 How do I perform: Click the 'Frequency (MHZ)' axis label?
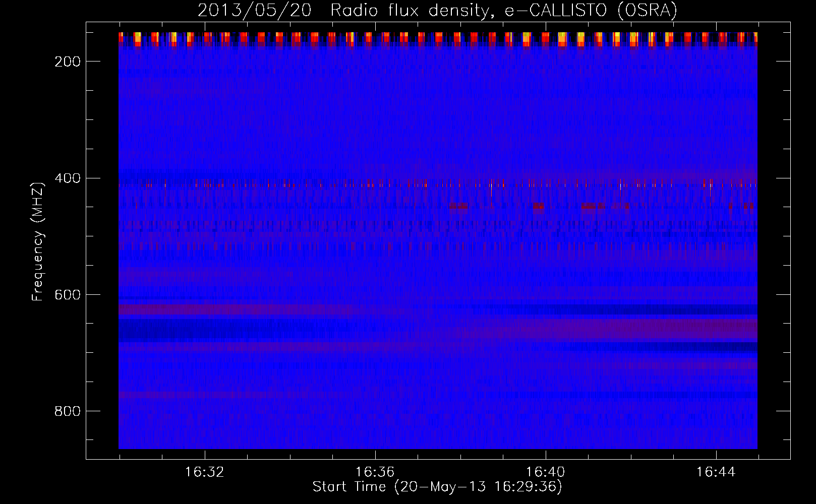tap(38, 242)
